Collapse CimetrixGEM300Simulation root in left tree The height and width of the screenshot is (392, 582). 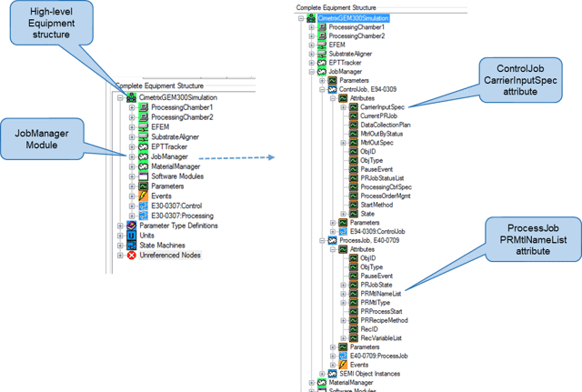pyautogui.click(x=120, y=97)
